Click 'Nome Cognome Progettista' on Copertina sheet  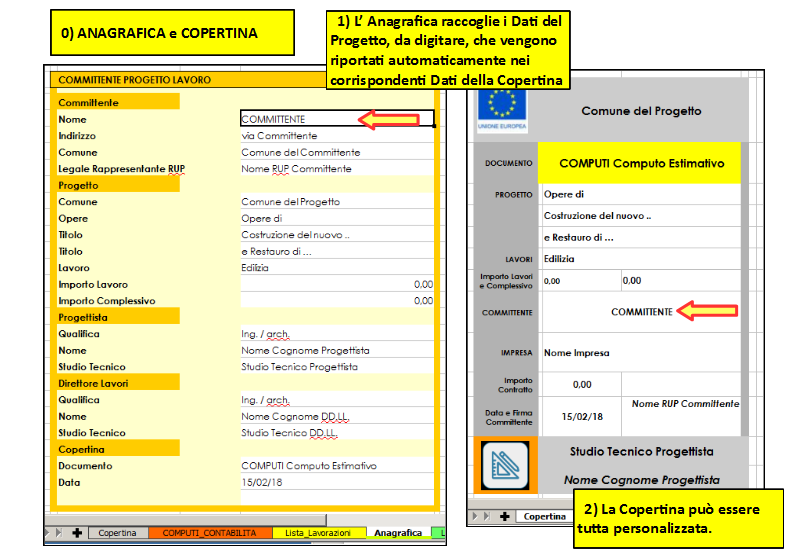tap(642, 480)
